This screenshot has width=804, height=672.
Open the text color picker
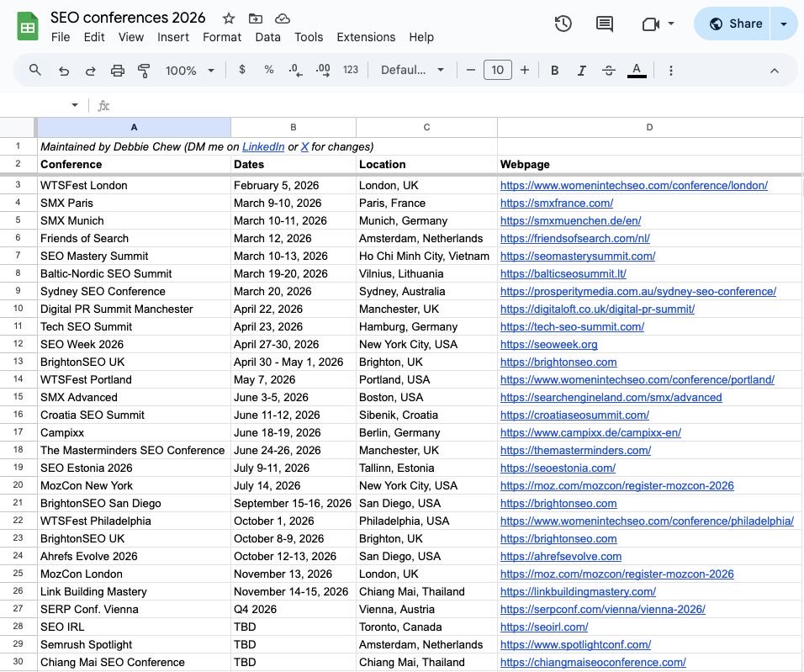637,71
